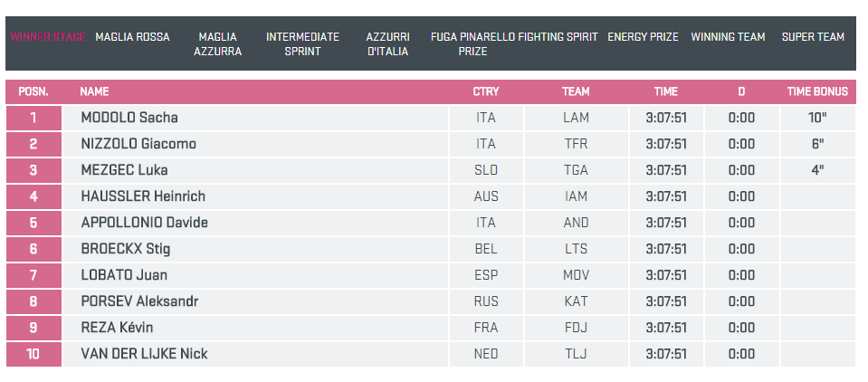Click position number 10 cell
The image size is (868, 382).
(33, 354)
